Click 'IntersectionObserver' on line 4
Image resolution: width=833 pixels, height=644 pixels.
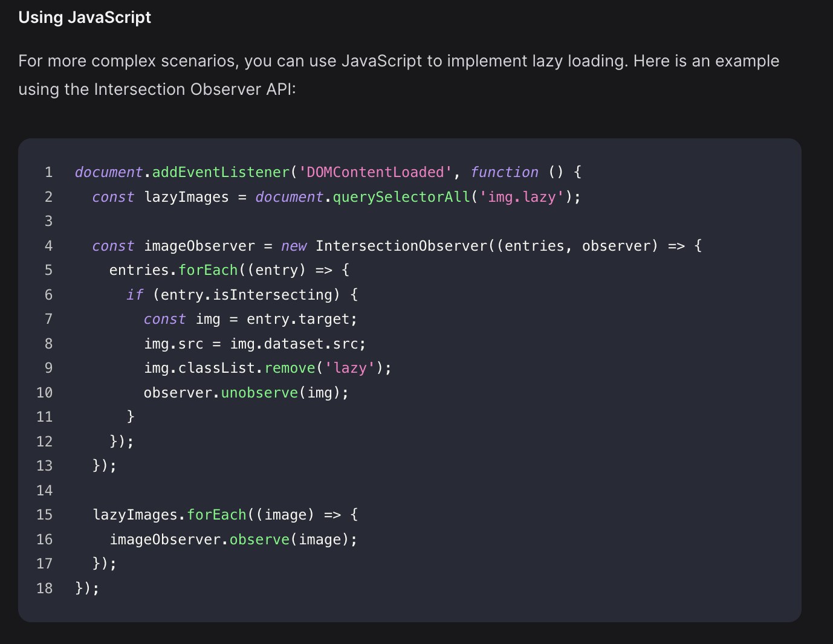pos(401,246)
